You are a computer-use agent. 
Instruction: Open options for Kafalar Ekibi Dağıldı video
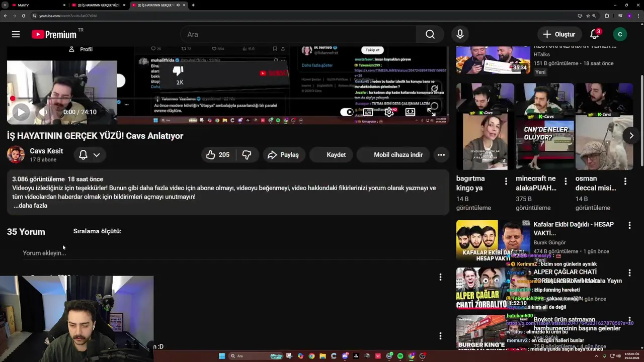point(629,226)
